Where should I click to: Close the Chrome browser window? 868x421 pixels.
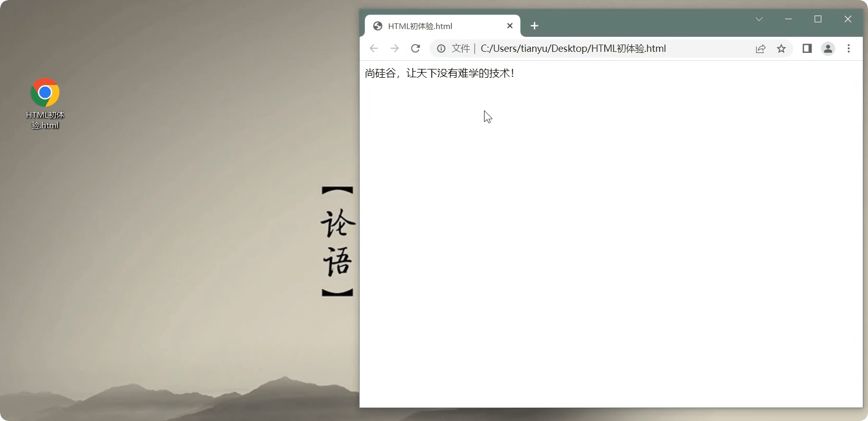pyautogui.click(x=847, y=19)
